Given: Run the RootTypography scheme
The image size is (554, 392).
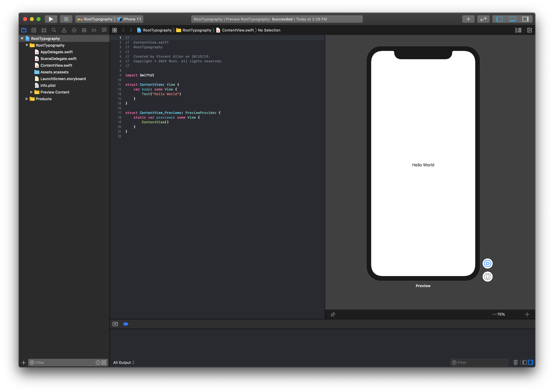Looking at the screenshot, I should pyautogui.click(x=51, y=19).
